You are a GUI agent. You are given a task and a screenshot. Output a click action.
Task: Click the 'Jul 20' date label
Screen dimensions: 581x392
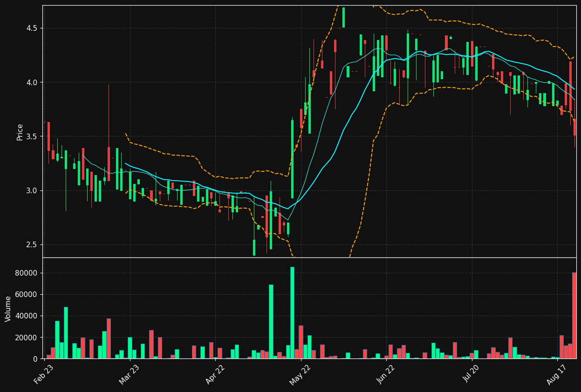tap(472, 374)
